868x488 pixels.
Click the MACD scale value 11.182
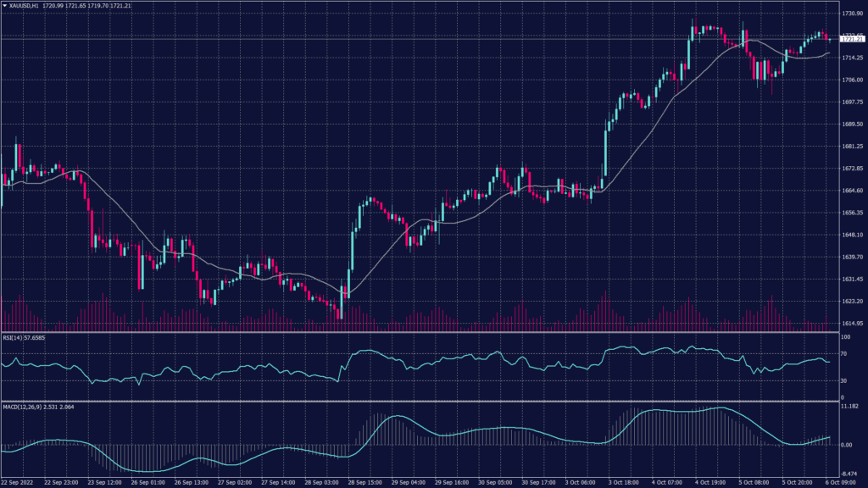[x=849, y=408]
